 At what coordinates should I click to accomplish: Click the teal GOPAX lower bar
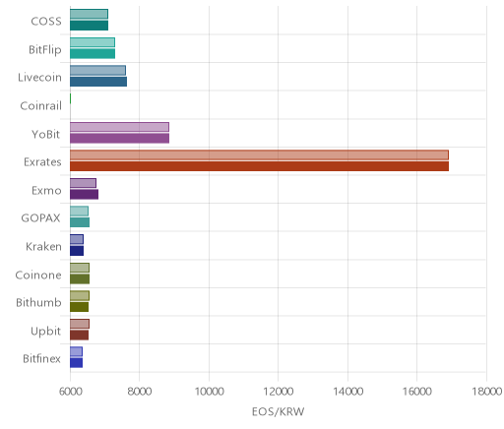tap(80, 222)
